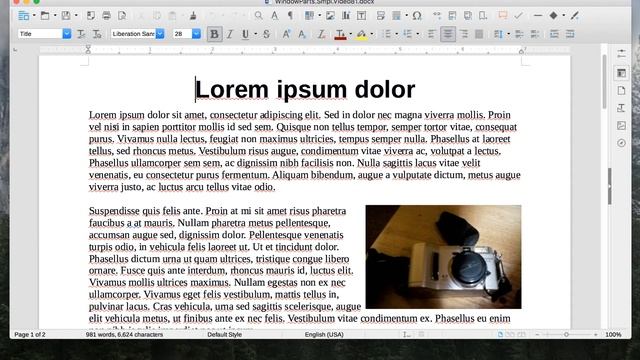Click the Insert Bookmark icon
Image resolution: width=640 pixels, height=360 pixels.
coord(483,16)
